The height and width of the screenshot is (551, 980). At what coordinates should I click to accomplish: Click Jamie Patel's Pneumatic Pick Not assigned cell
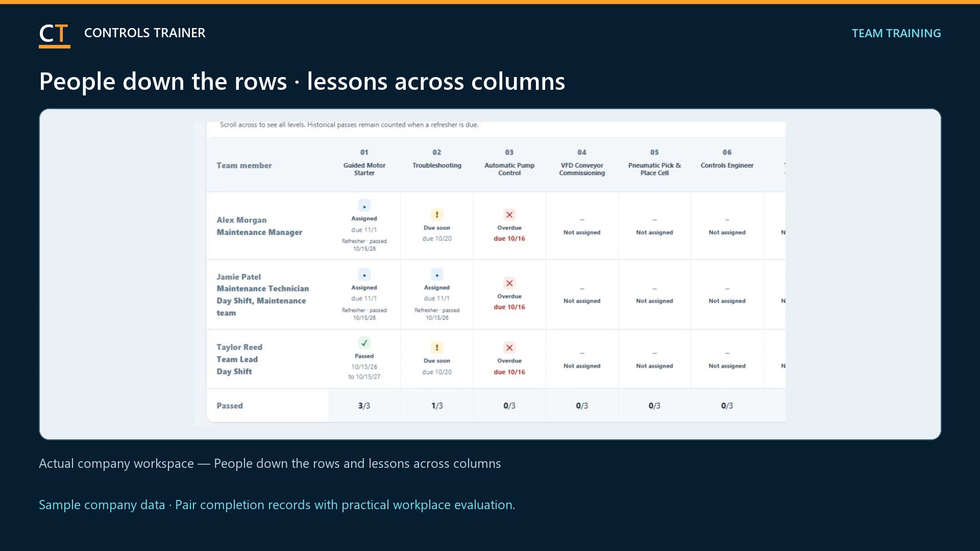(654, 295)
